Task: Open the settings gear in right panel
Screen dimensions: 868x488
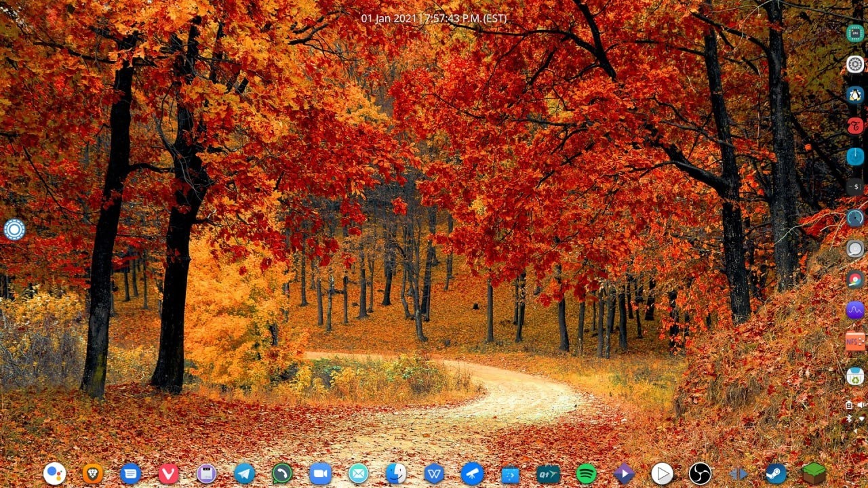Action: click(855, 64)
